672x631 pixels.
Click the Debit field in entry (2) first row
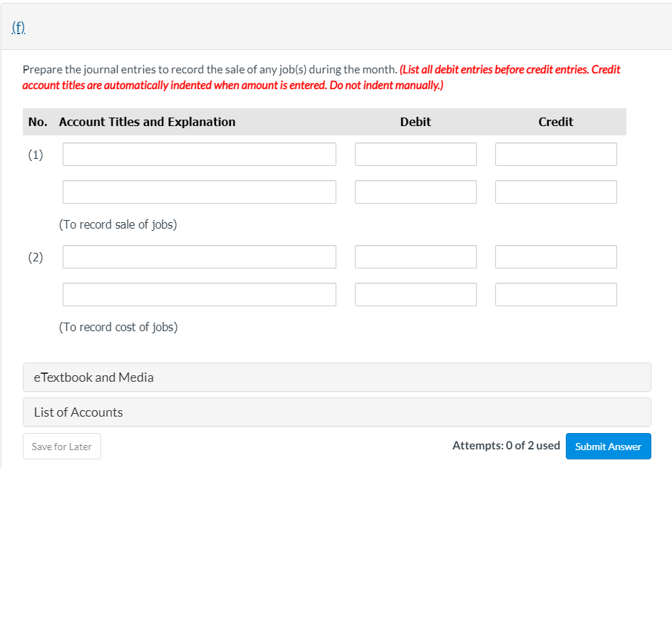(x=415, y=256)
